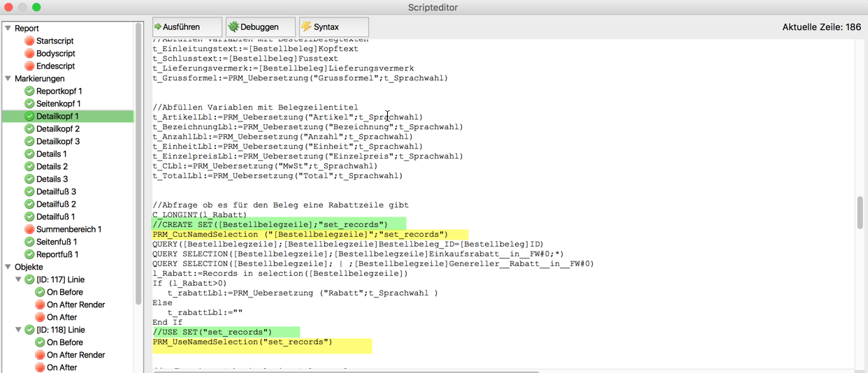Collapse the Objekte tree section
Viewport: 868px width, 373px height.
click(x=8, y=268)
